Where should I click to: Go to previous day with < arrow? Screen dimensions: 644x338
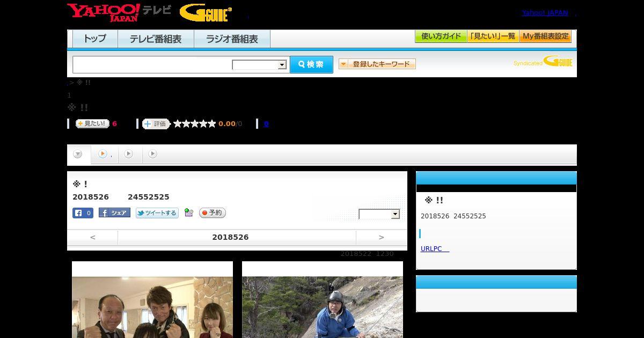coord(93,237)
